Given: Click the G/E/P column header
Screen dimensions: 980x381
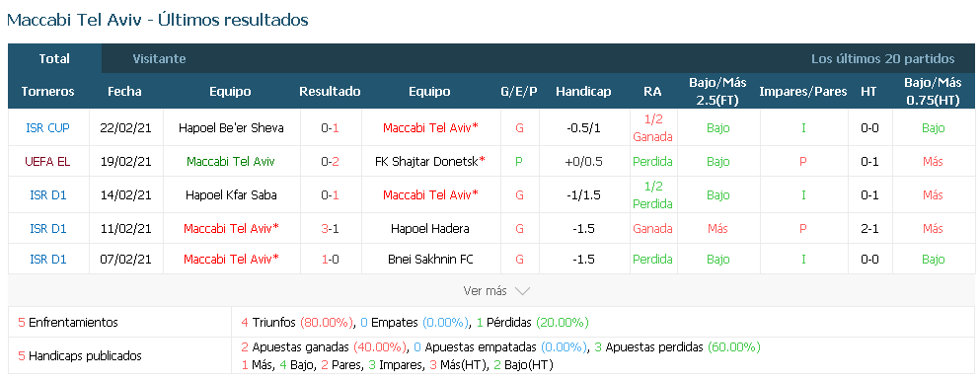Looking at the screenshot, I should pos(519,91).
